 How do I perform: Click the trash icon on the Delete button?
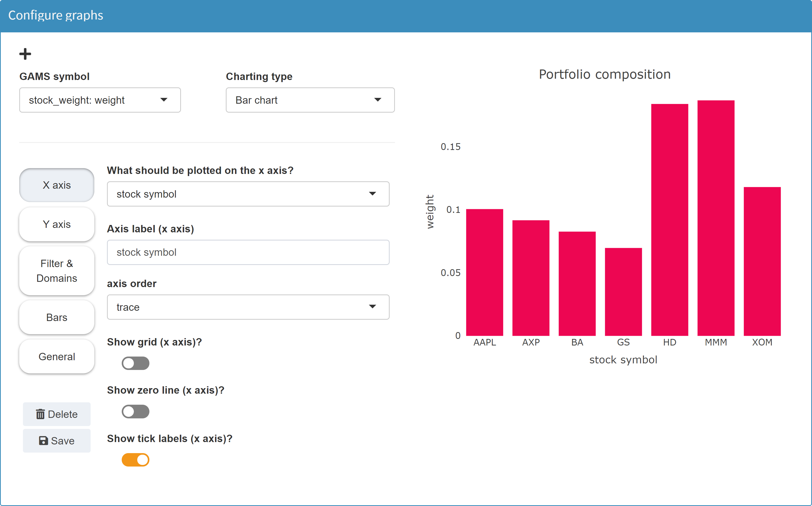(x=41, y=414)
